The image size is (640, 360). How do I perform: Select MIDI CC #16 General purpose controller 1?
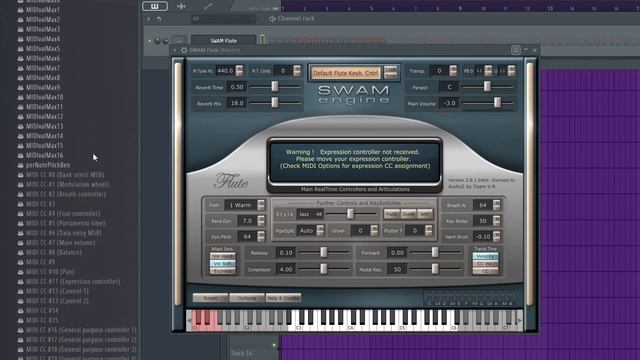(81, 330)
